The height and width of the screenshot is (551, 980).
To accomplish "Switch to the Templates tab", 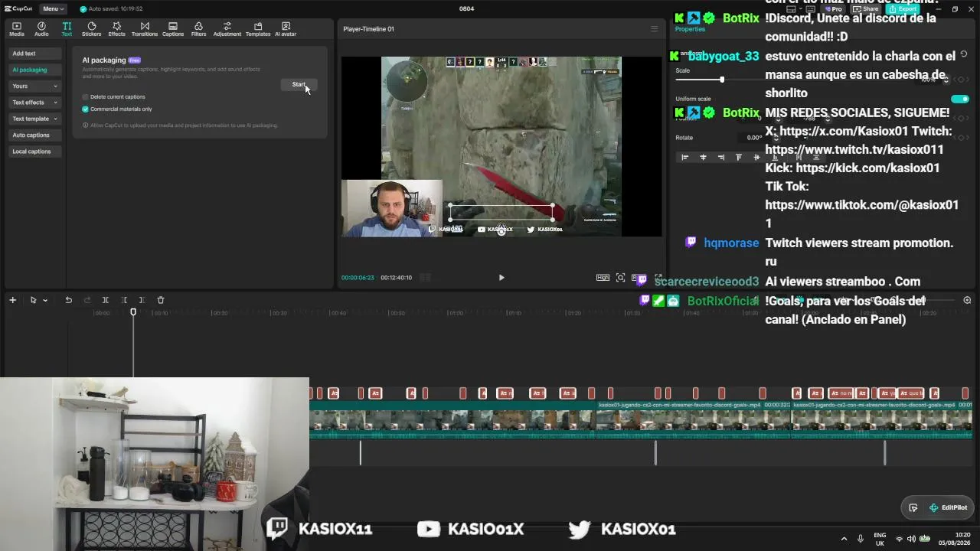I will pos(258,29).
